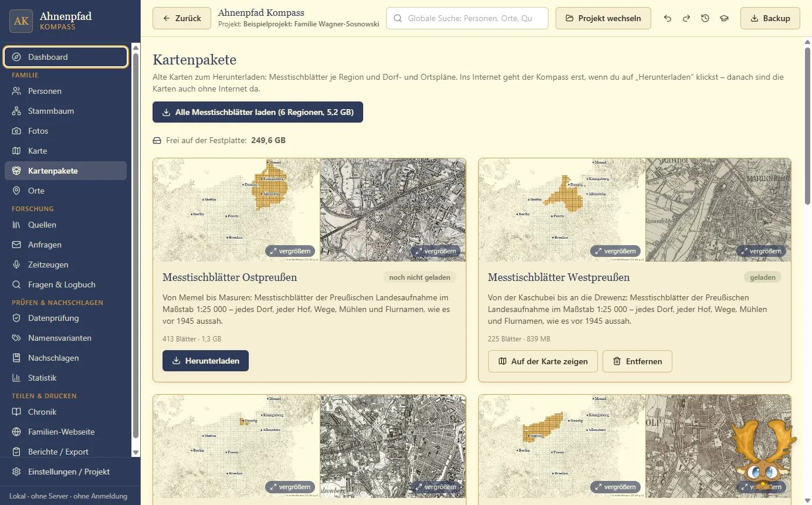Viewport: 812px width, 505px height.
Task: Open Berichte / Export
Action: 66,452
